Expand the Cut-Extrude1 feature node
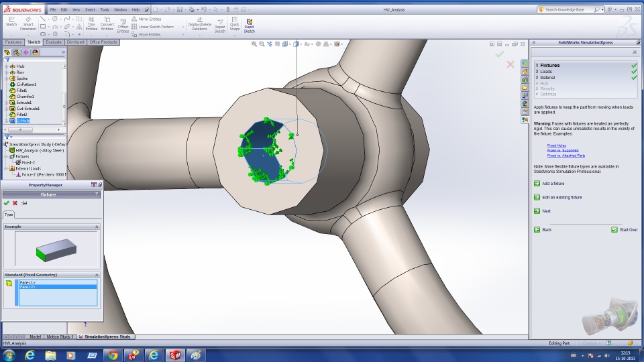Screen dimensions: 644x362 pos(6,109)
